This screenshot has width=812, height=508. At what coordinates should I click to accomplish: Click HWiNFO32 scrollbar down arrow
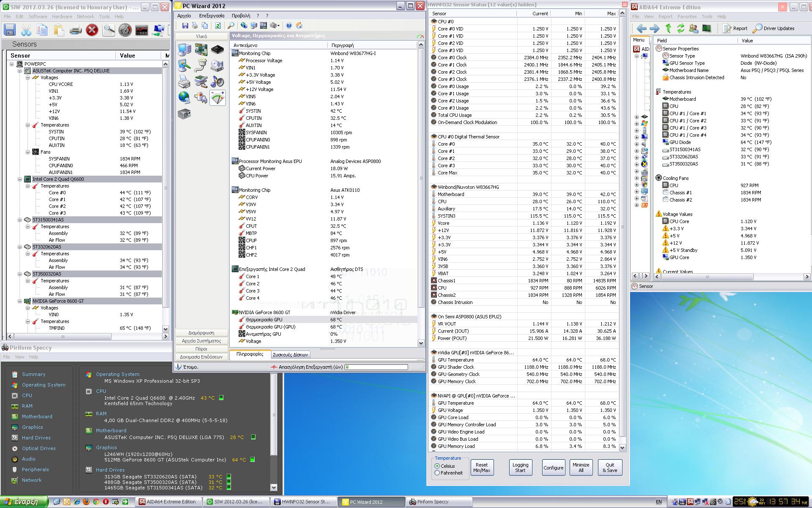[622, 447]
